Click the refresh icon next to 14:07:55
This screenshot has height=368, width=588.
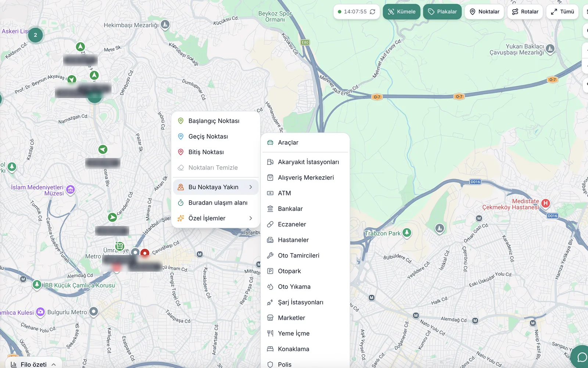click(372, 12)
